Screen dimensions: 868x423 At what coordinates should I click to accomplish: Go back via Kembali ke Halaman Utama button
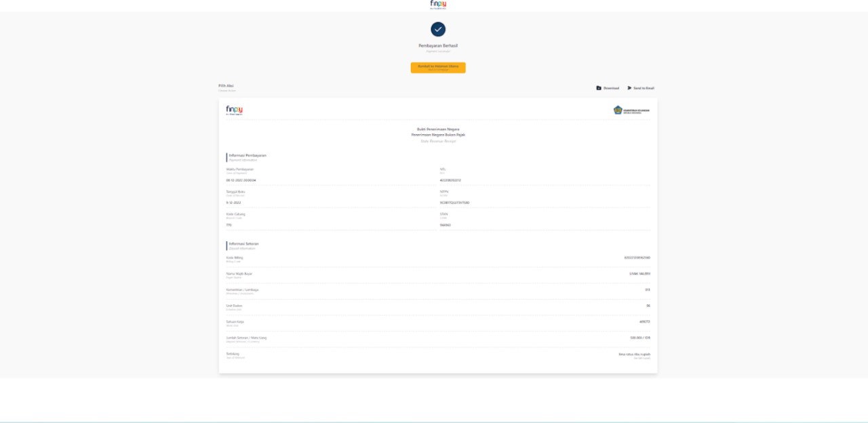(x=438, y=67)
